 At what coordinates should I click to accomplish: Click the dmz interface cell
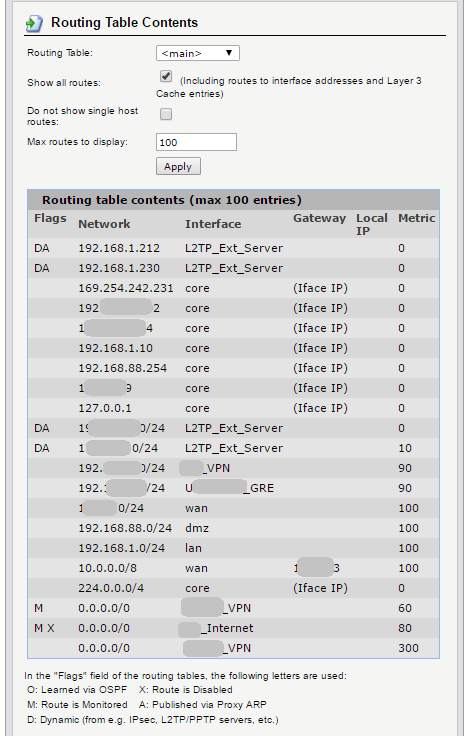197,529
